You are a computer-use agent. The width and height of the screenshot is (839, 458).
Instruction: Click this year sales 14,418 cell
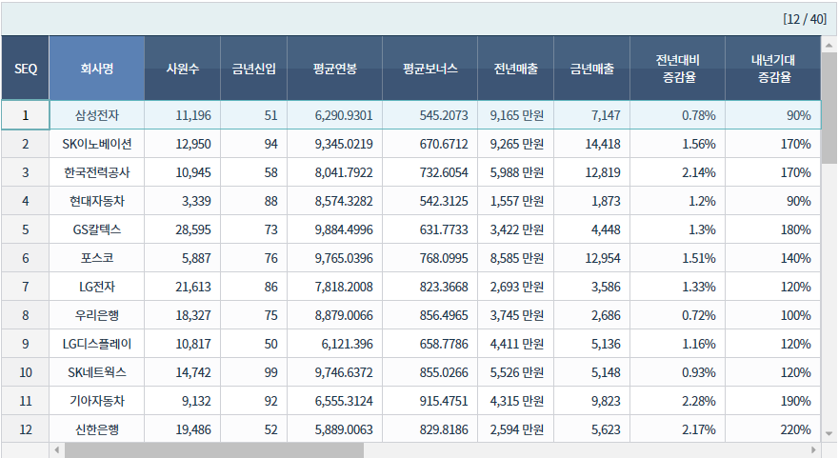point(592,143)
